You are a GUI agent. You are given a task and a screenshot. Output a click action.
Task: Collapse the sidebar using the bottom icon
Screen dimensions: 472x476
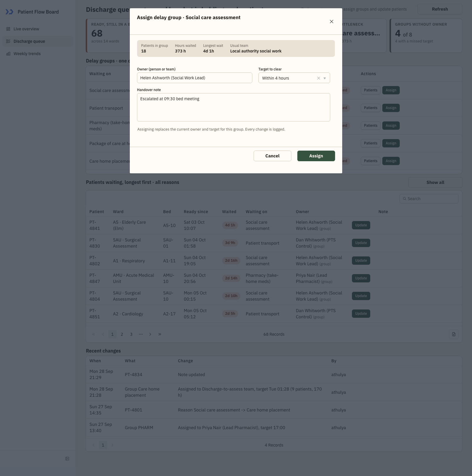pos(67,459)
